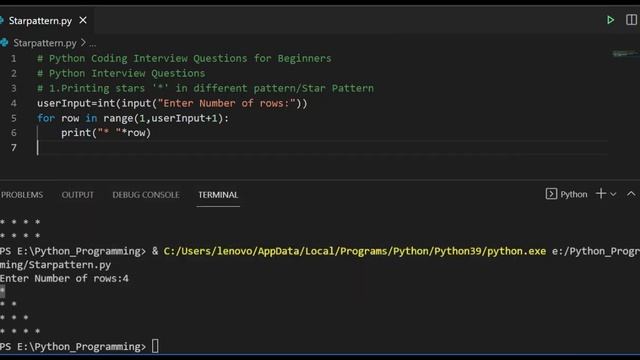Open the new terminal launch profile dropdown

click(x=613, y=194)
